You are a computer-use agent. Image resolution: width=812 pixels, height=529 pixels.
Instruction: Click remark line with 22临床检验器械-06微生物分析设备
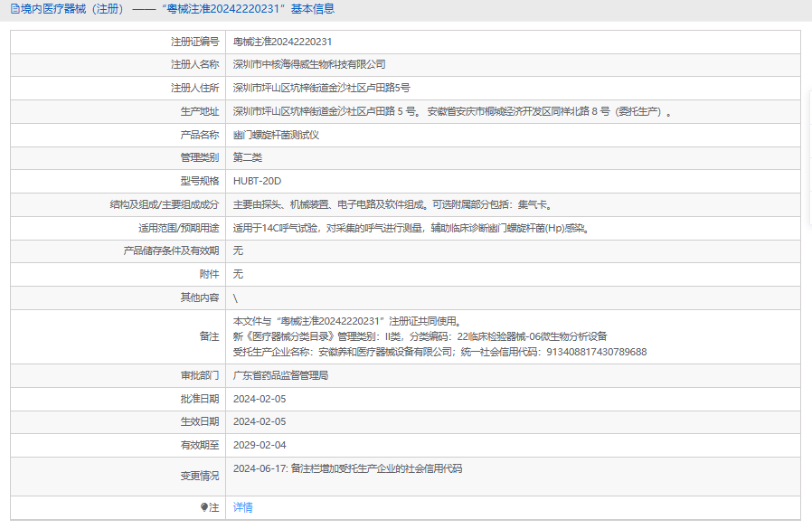(420, 336)
